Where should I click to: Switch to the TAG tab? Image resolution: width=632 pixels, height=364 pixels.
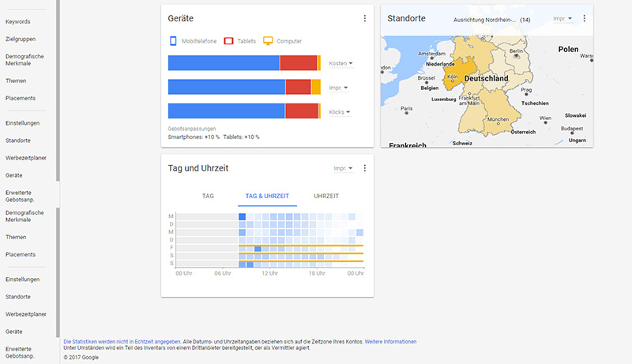[208, 196]
